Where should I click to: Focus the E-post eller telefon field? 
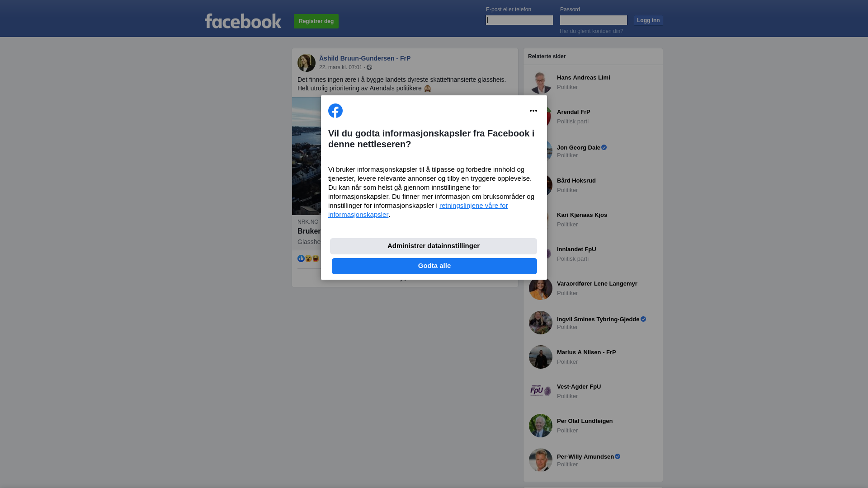[519, 20]
